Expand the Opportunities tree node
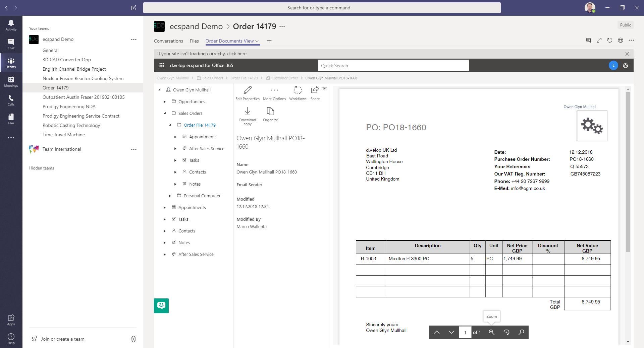This screenshot has width=644, height=348. click(165, 101)
